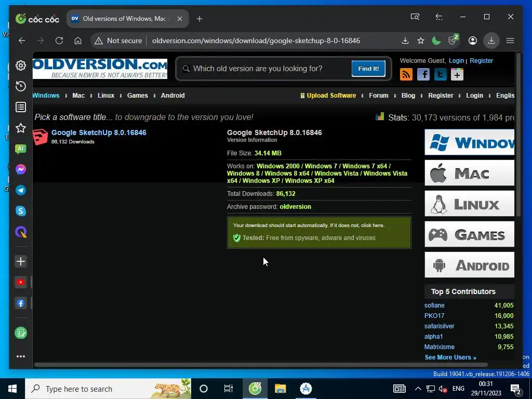Image resolution: width=532 pixels, height=399 pixels.
Task: Click the plus share icon near Twitter
Action: 457,74
